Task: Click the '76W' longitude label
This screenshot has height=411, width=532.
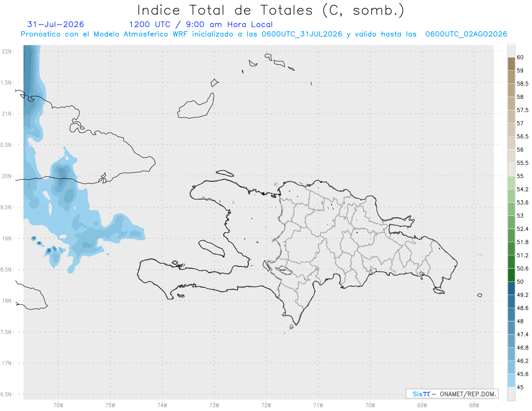Action: point(58,405)
